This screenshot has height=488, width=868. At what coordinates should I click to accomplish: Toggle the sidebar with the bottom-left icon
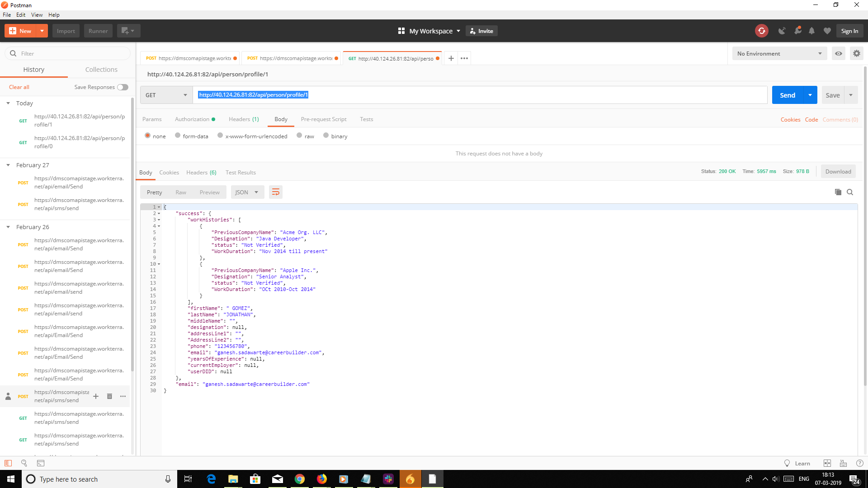coord(8,463)
